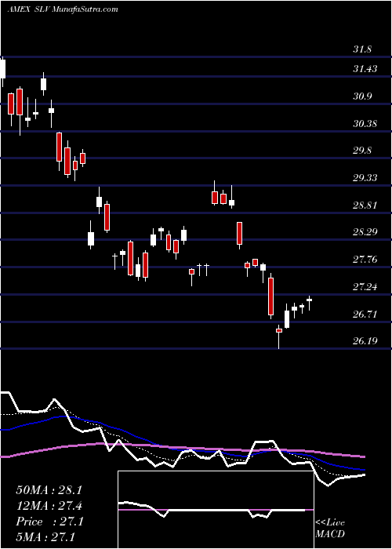Click the 30.9 price level label
Screen dimensions: 392x549
(362, 96)
